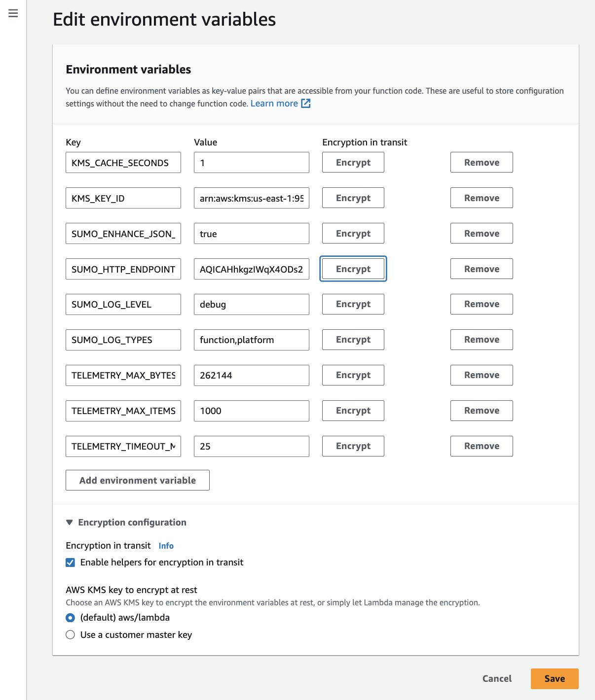The width and height of the screenshot is (595, 700).
Task: Encrypt the SUMO_HTTP_ENDPOINT value
Action: click(353, 269)
